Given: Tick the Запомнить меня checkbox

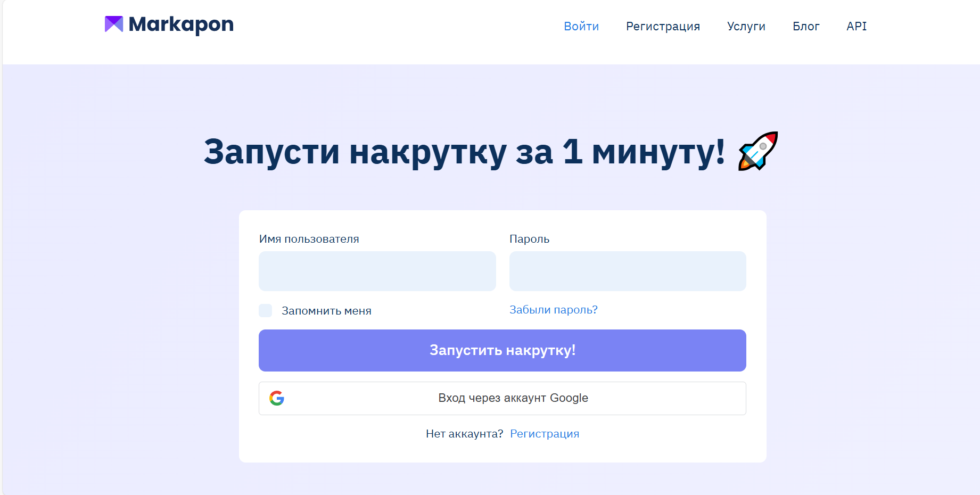Looking at the screenshot, I should [265, 311].
